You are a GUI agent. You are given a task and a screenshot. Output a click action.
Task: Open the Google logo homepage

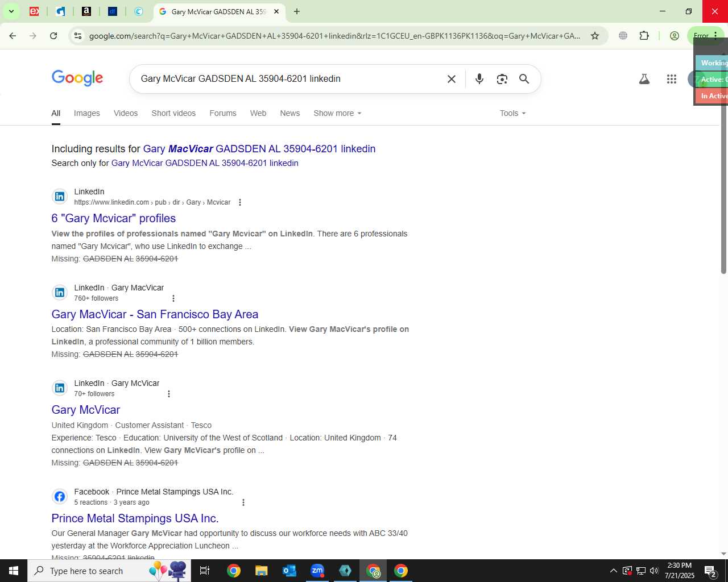pos(77,78)
